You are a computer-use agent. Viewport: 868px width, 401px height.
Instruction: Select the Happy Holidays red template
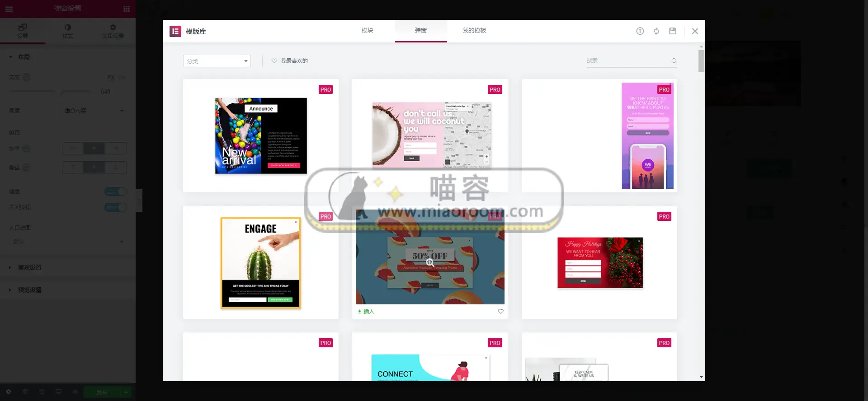coord(600,262)
